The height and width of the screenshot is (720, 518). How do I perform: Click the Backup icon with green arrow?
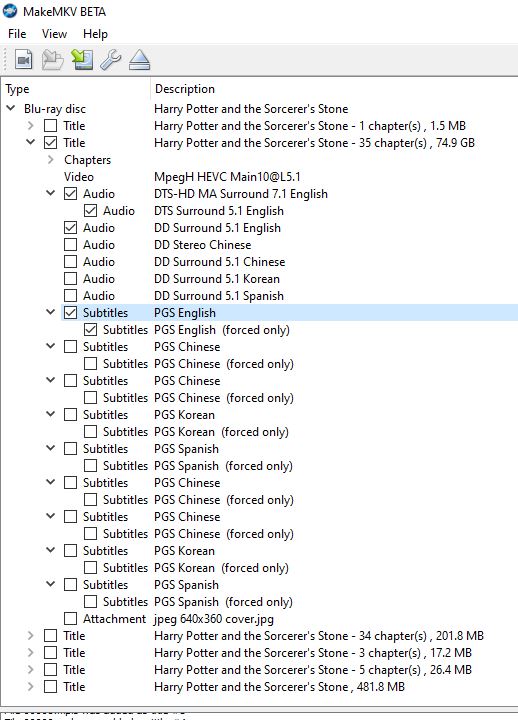click(82, 60)
